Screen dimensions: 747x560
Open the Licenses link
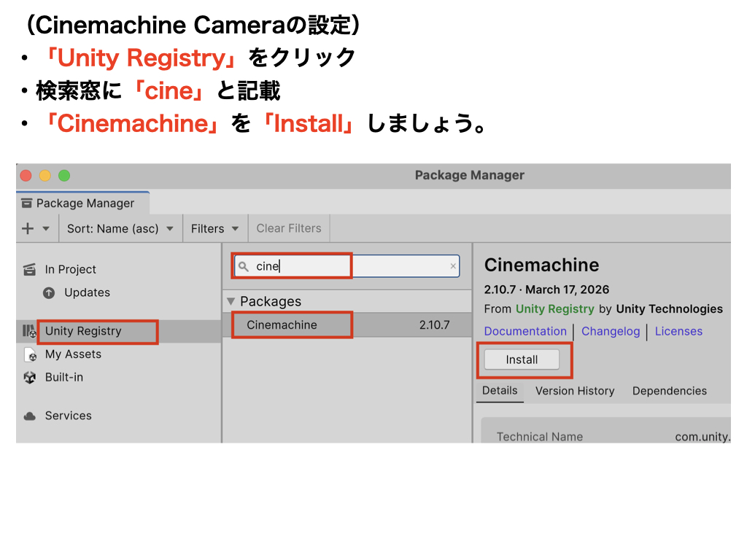point(678,332)
